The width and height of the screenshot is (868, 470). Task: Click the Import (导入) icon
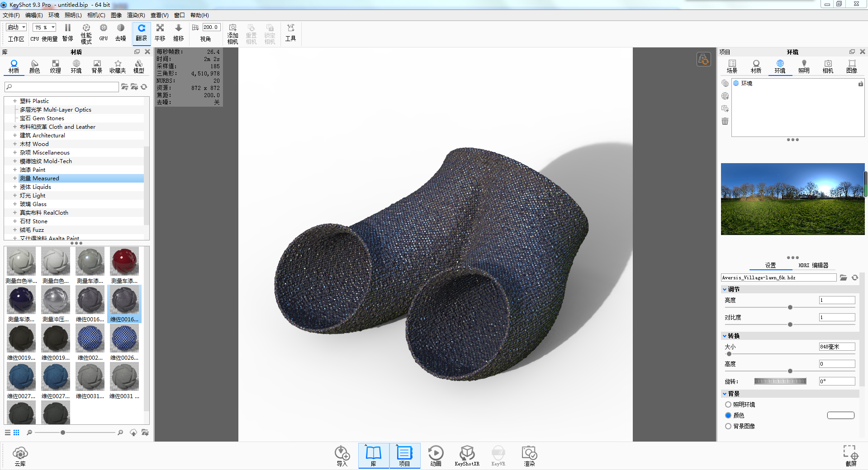click(342, 455)
